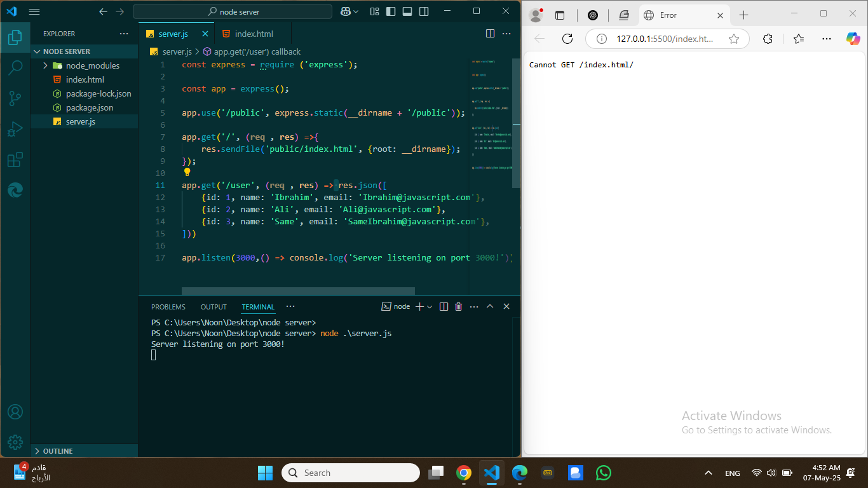Split the editor to the right

[490, 34]
